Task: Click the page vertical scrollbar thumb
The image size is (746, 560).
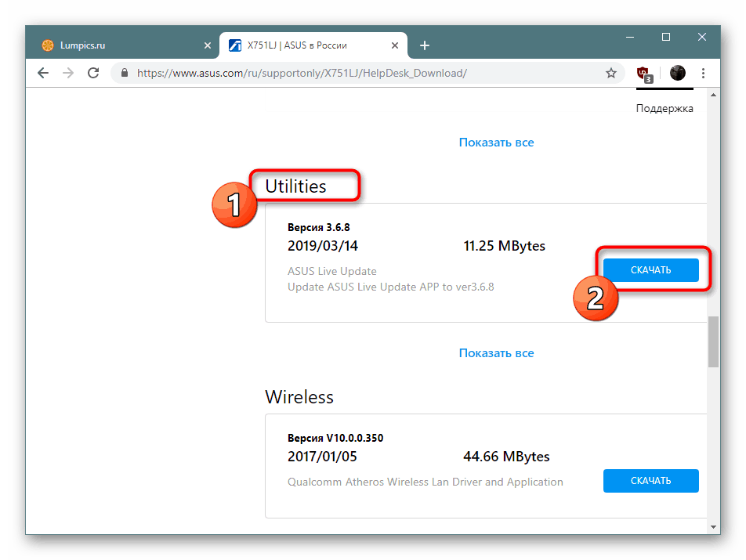Action: click(713, 341)
